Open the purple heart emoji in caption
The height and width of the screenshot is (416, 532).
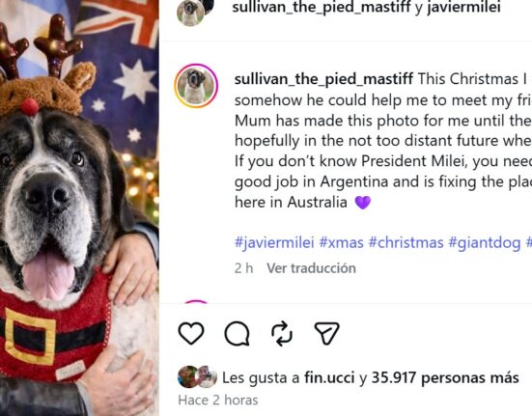click(363, 203)
